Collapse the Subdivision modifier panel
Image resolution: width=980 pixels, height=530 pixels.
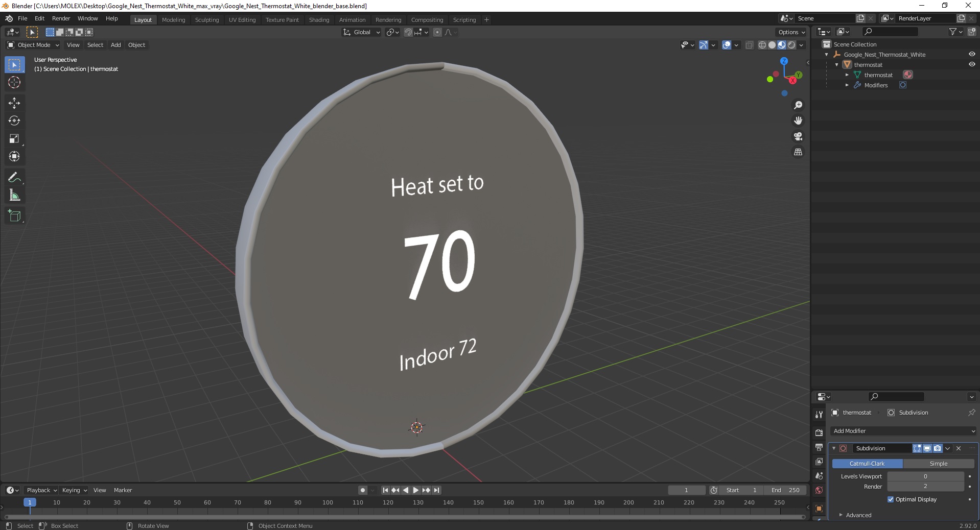click(834, 448)
